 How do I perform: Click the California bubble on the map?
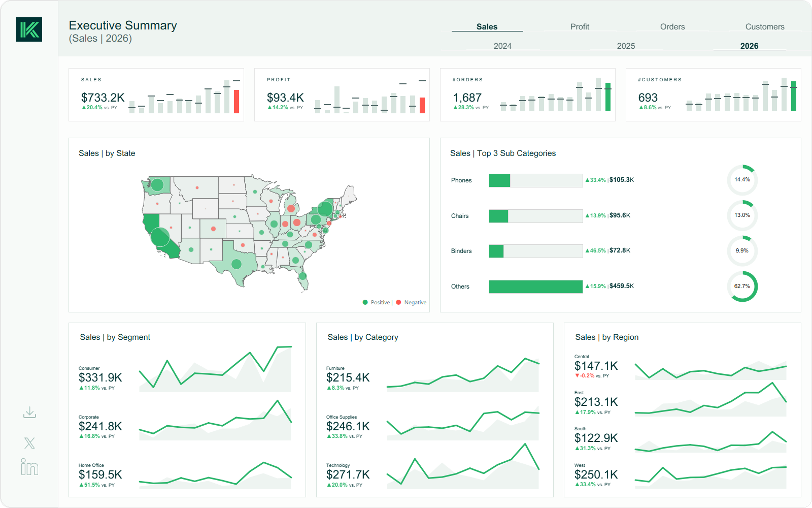click(x=160, y=237)
